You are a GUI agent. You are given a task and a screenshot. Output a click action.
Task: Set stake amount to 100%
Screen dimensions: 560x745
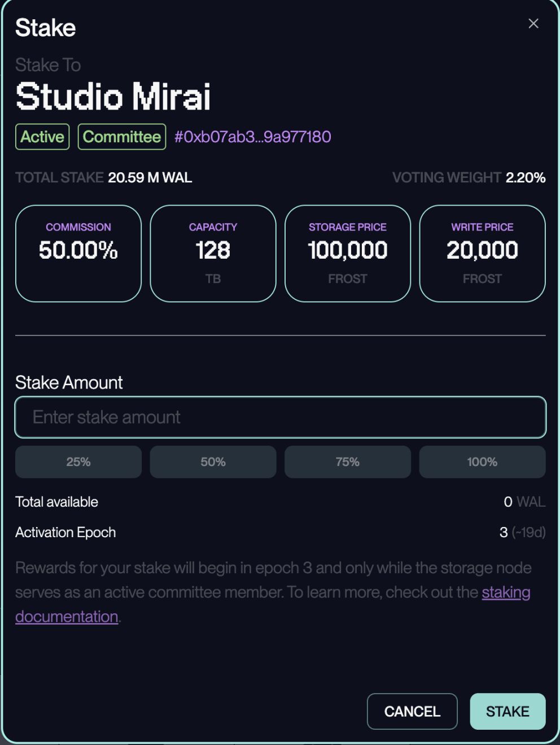click(482, 461)
